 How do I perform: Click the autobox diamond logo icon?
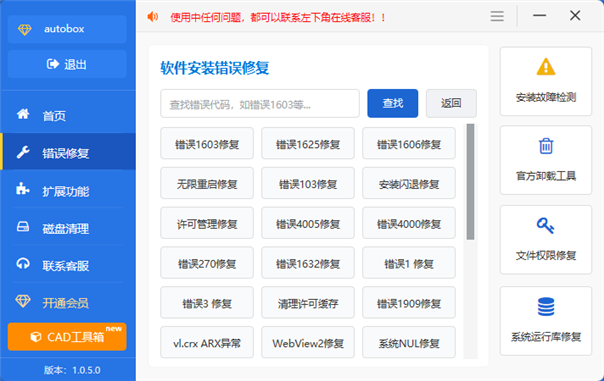(x=25, y=29)
